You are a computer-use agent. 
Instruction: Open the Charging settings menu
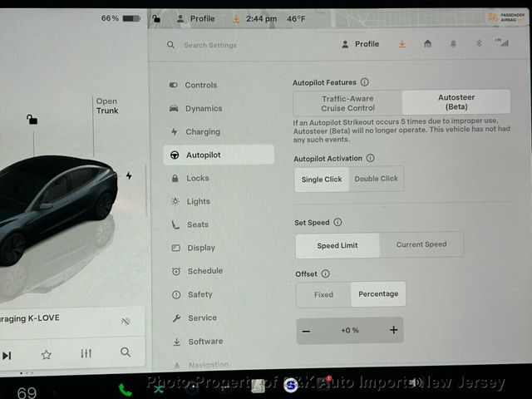pos(195,131)
